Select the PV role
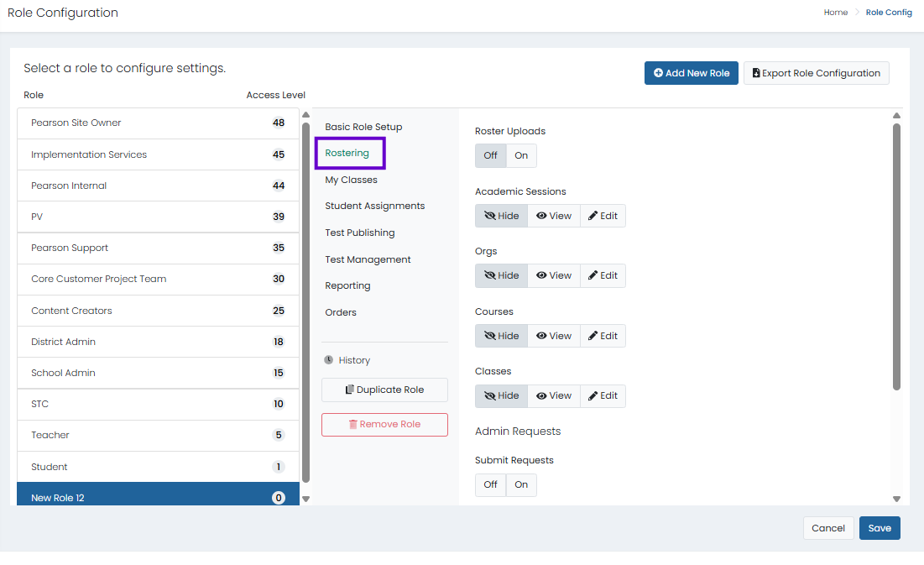This screenshot has height=565, width=924. pyautogui.click(x=158, y=217)
